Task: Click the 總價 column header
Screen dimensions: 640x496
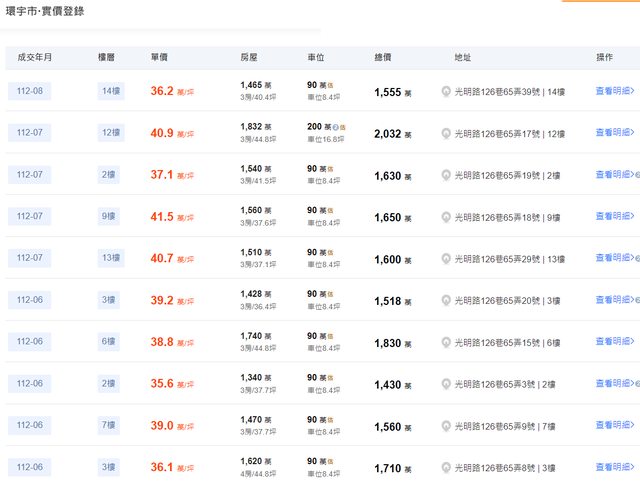Action: tap(383, 58)
